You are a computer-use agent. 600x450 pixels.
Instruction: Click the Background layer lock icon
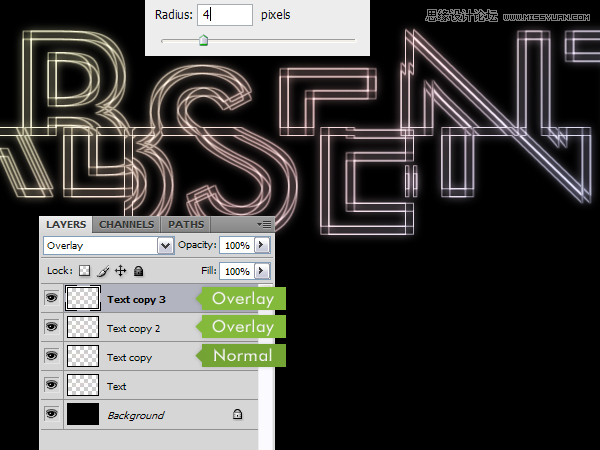(237, 414)
